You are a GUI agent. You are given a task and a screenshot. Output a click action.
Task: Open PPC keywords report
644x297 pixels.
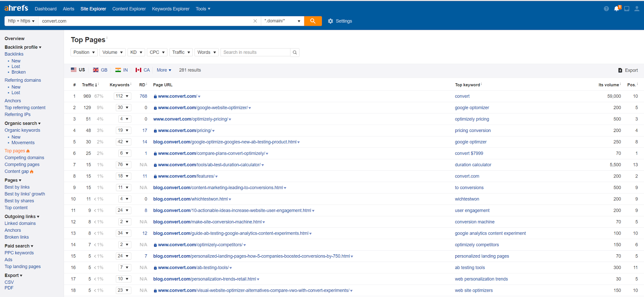tap(19, 253)
